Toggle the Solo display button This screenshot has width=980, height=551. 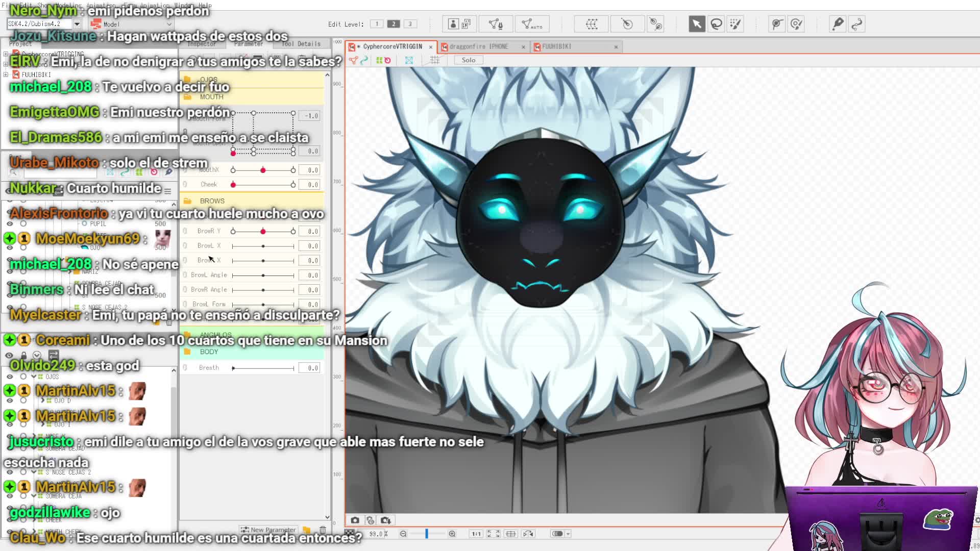point(468,60)
